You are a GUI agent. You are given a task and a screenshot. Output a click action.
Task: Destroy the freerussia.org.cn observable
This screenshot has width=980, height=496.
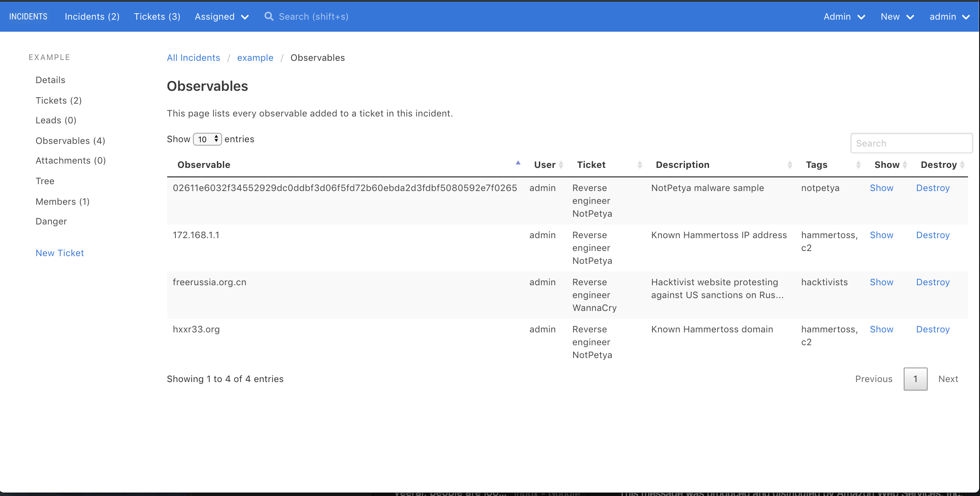point(933,282)
